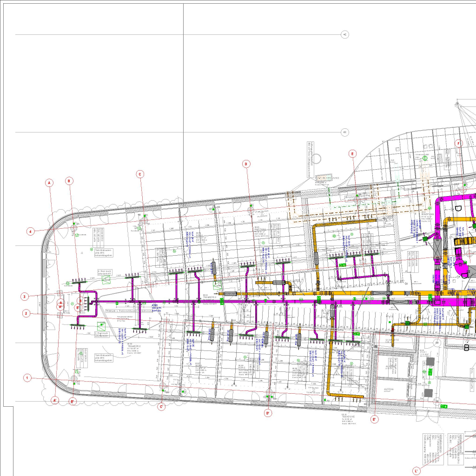
Task: Click the large section letter D
Action: coord(458,209)
